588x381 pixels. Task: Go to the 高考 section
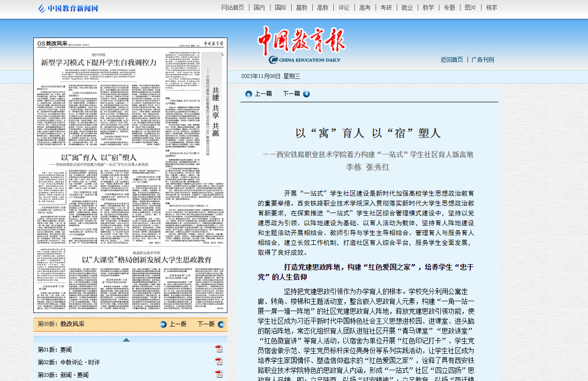tap(365, 8)
